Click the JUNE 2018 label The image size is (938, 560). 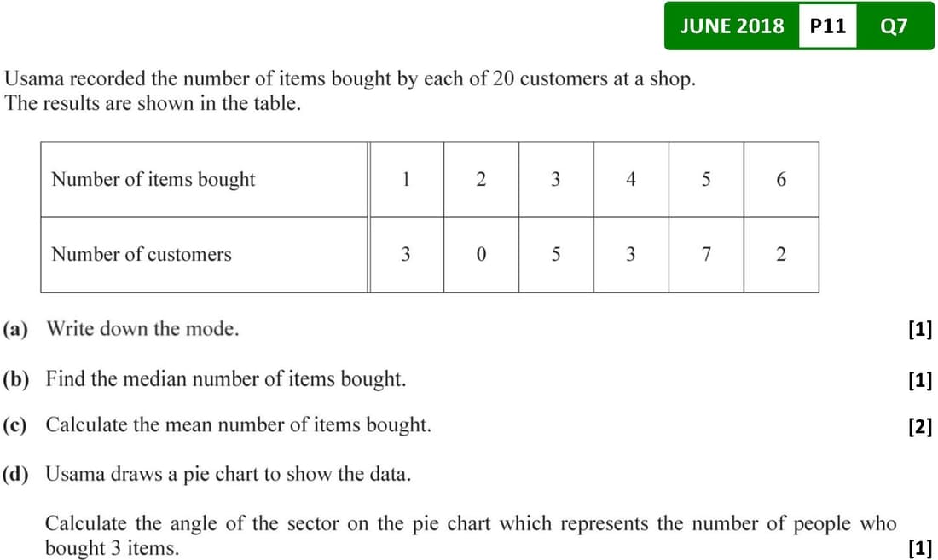[x=732, y=26]
